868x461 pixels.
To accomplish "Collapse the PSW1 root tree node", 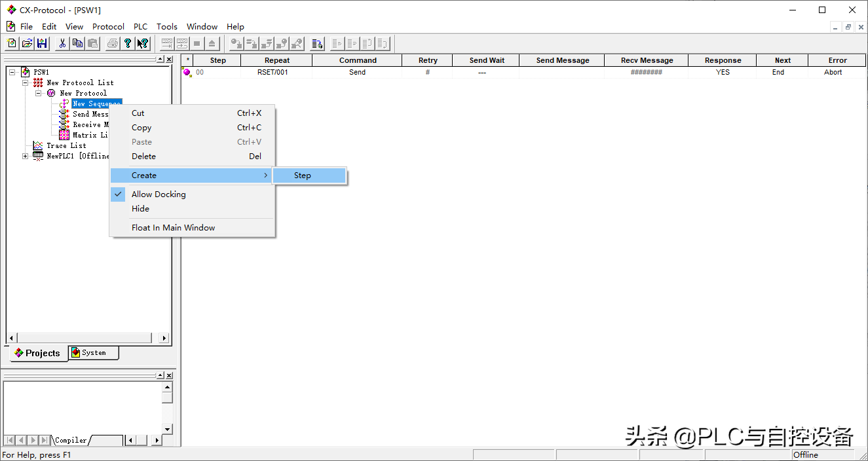I will coord(12,72).
